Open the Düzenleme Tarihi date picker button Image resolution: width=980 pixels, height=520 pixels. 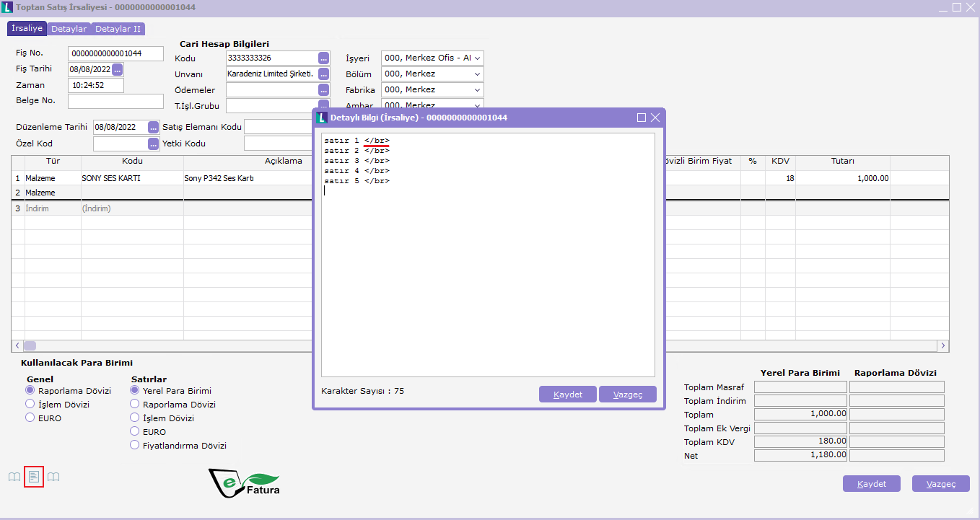(153, 127)
